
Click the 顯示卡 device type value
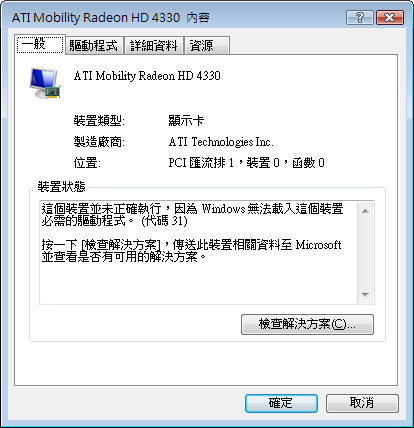click(186, 121)
